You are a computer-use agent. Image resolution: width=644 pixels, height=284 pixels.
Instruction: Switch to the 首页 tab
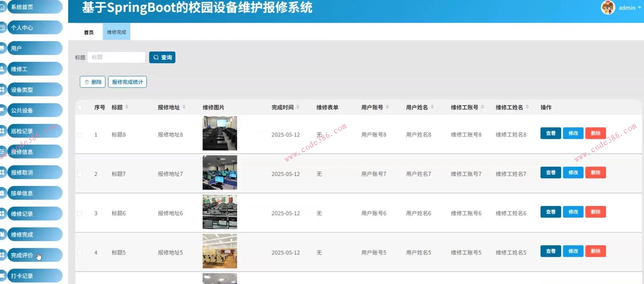89,32
